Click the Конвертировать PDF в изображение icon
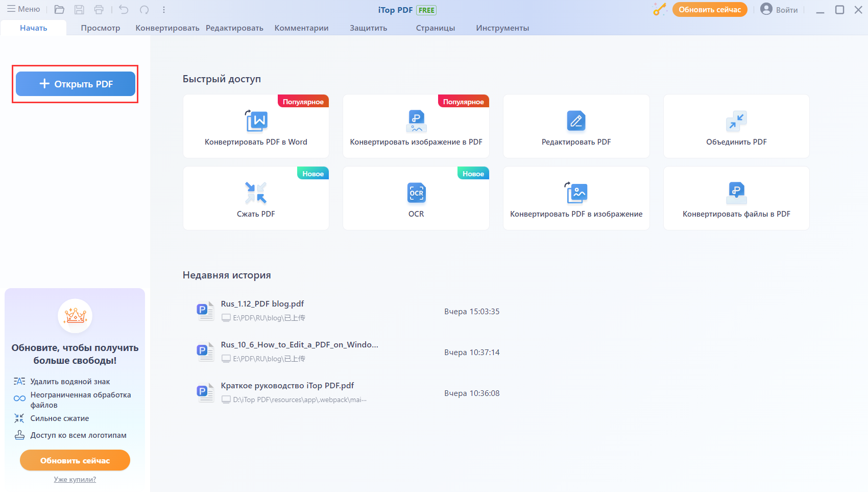This screenshot has height=492, width=868. click(x=576, y=193)
